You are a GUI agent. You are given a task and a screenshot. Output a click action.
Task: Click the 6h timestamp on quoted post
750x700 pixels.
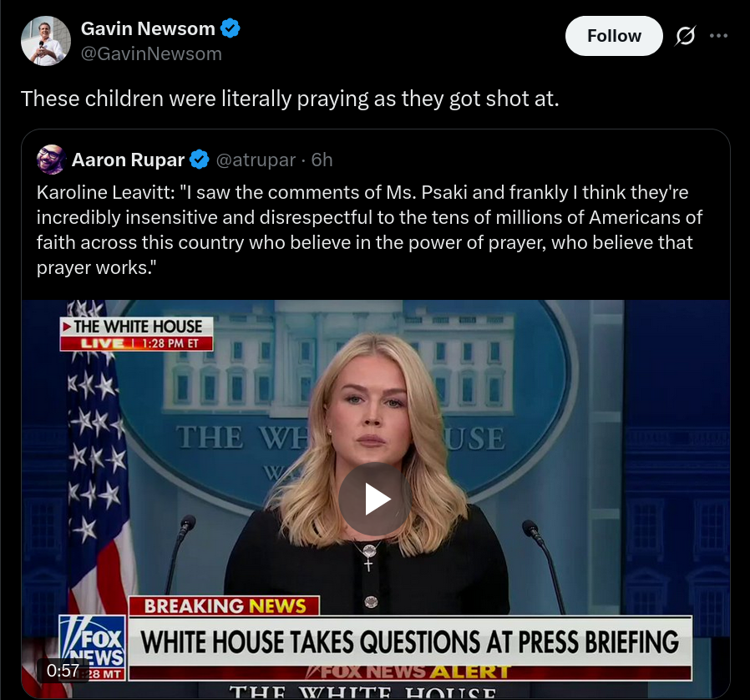click(x=322, y=160)
